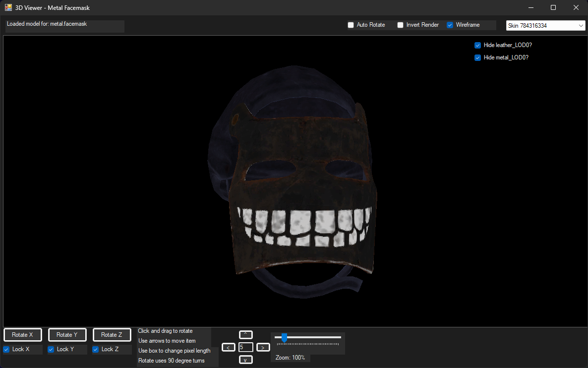
Task: Click the pixel length input box
Action: point(245,347)
